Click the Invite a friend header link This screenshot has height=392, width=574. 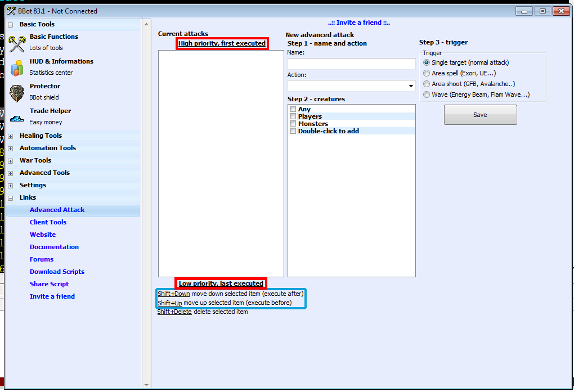pyautogui.click(x=359, y=23)
